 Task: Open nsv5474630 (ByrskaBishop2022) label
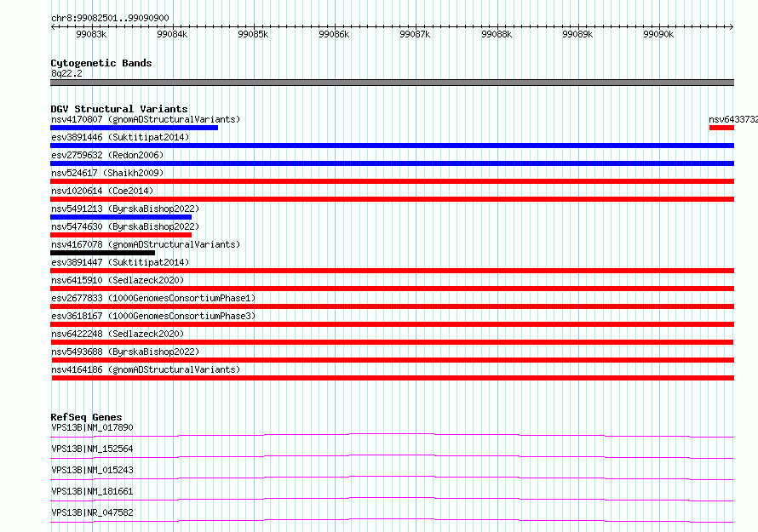(125, 226)
